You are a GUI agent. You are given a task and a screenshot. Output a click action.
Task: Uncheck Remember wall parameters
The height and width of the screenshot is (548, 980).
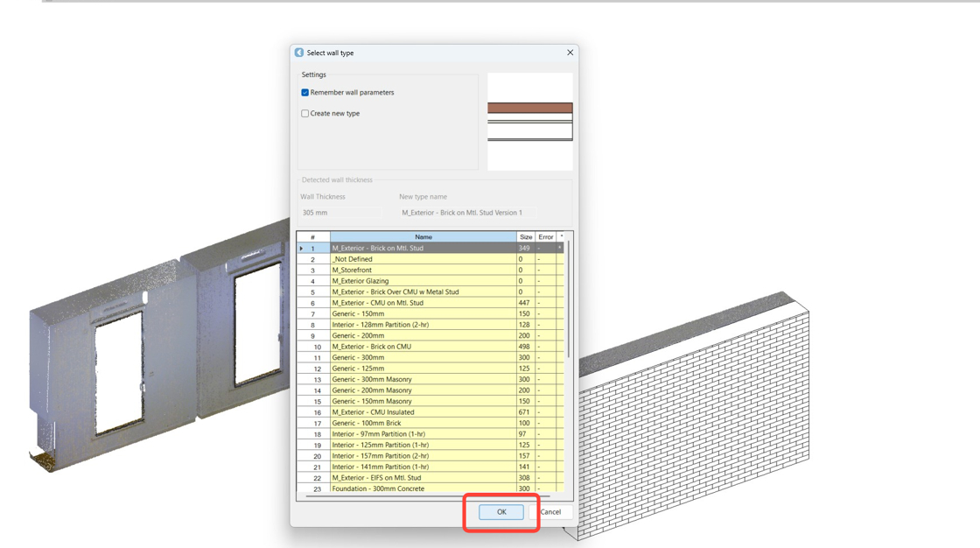coord(305,93)
